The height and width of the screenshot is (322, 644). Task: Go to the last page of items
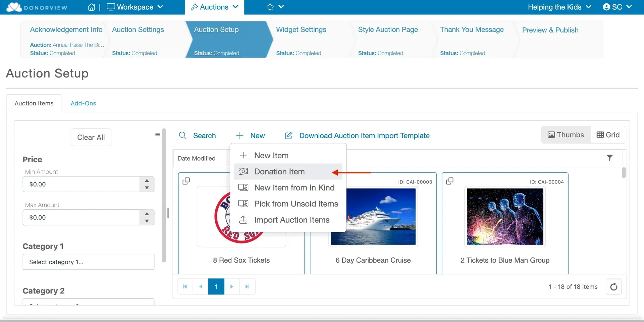coord(247,286)
